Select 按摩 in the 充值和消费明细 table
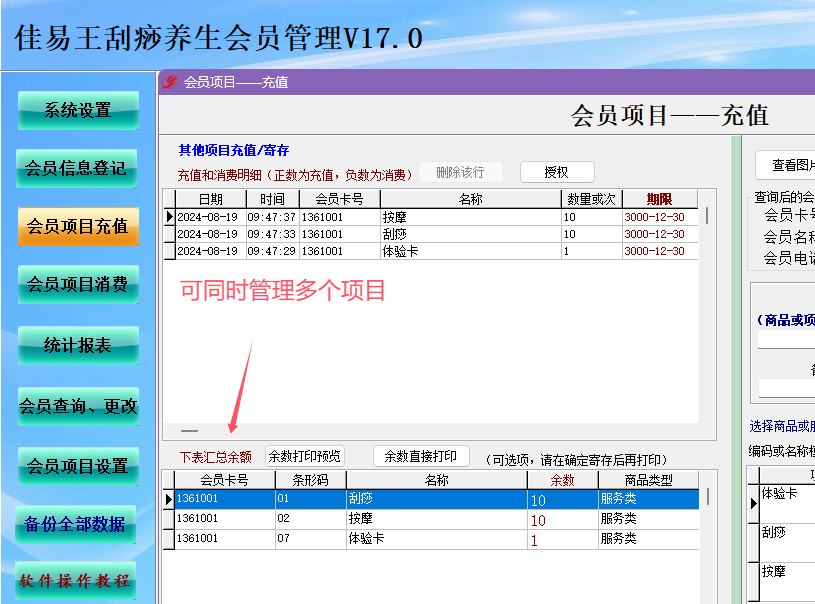 pyautogui.click(x=470, y=217)
